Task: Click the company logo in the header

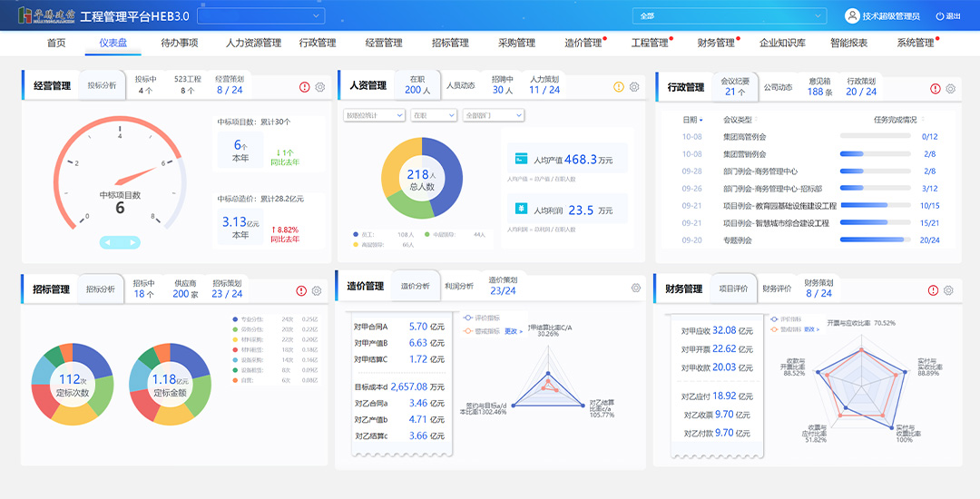Action: [46, 15]
